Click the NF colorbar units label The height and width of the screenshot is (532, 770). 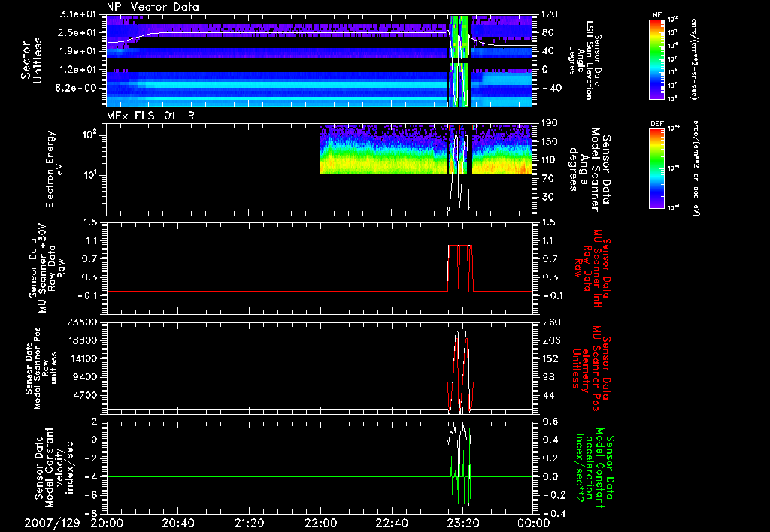[x=694, y=59]
